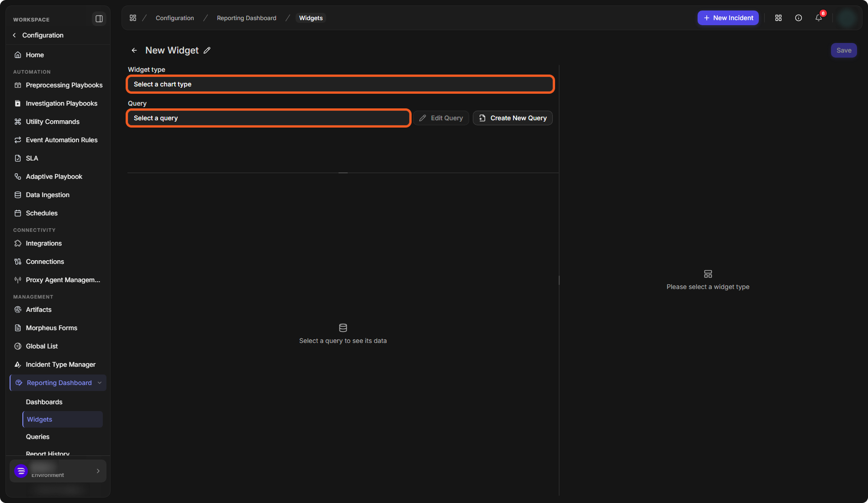
Task: Click the widget placeholder icon in preview
Action: 708,274
